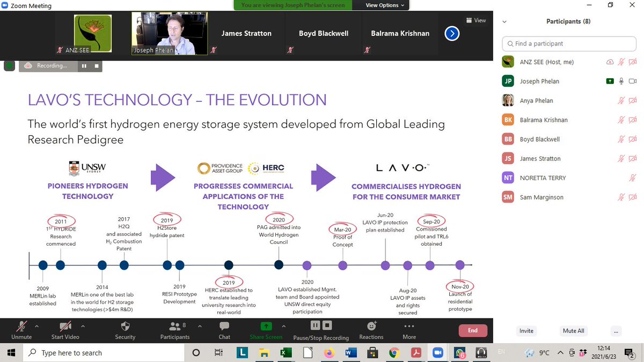
Task: Open share options arrow beside Share Screen
Action: [284, 326]
